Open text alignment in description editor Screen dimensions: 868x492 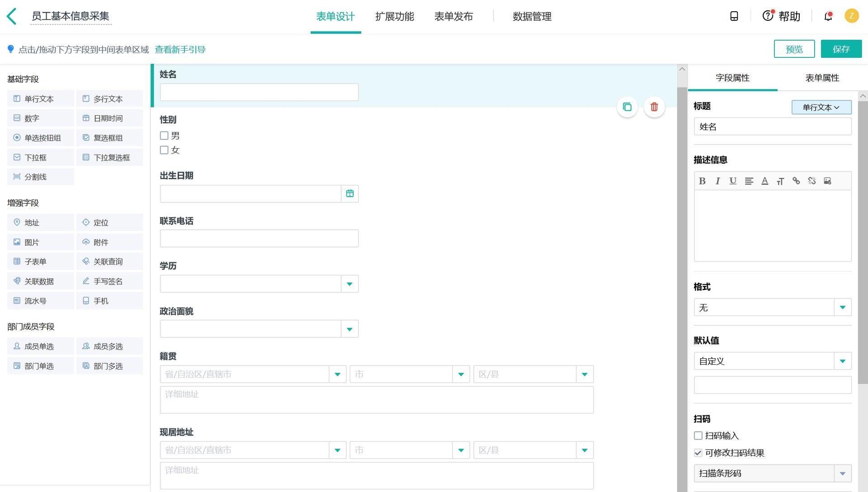tap(749, 181)
